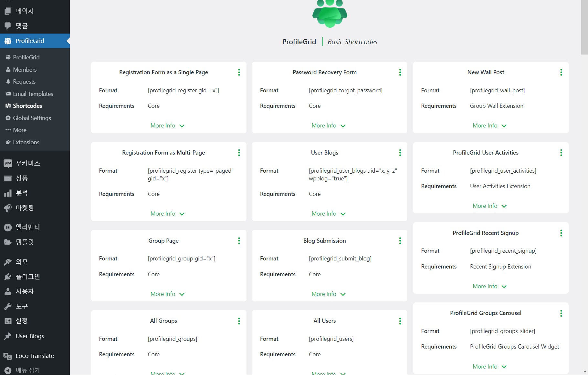588x375 pixels.
Task: Click the WooCommerce icon in sidebar
Action: [8, 163]
